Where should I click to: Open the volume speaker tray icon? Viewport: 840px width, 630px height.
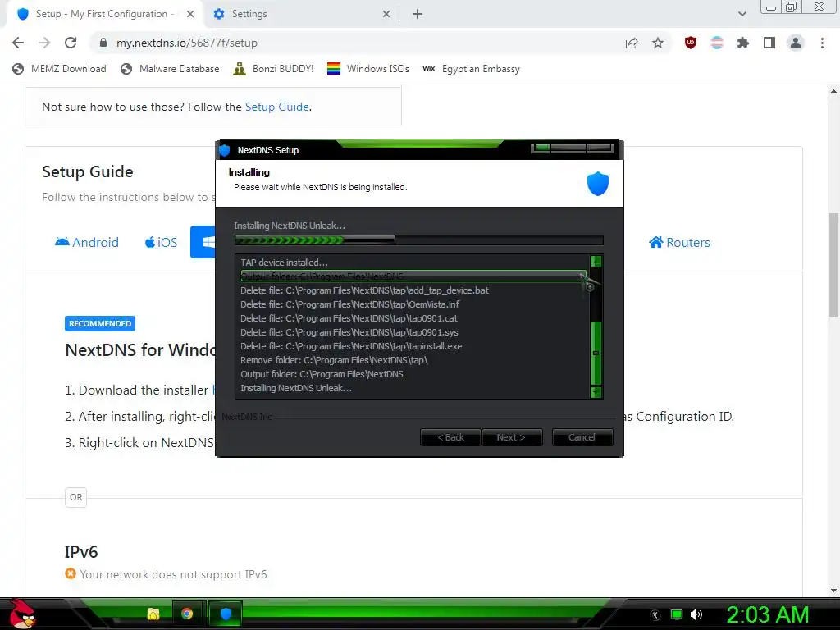tap(696, 615)
